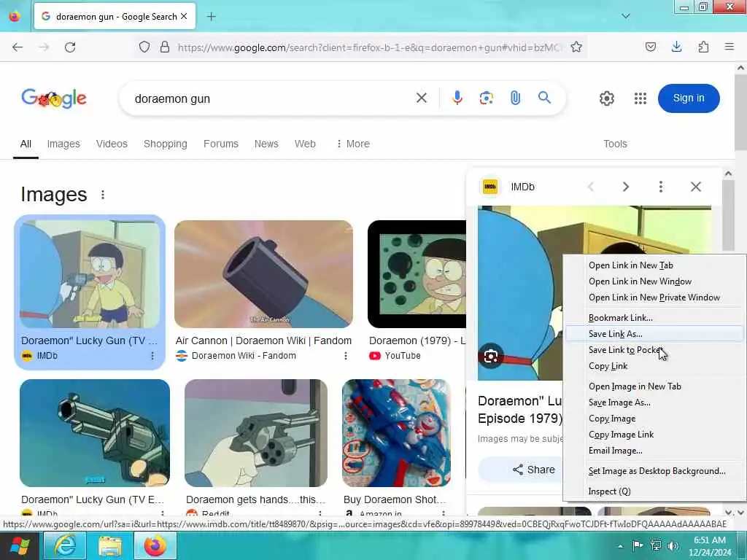Choose Open Link in New Window
Image resolution: width=747 pixels, height=560 pixels.
[x=640, y=281]
